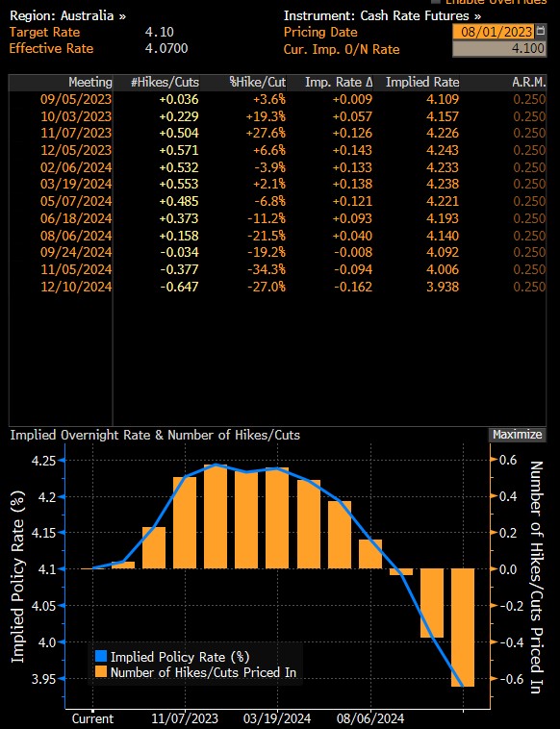Click the implied rate value 4.243
The image size is (560, 729).
click(x=443, y=150)
